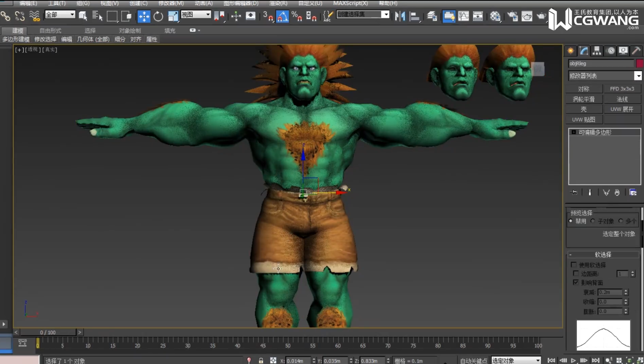
Task: Switch to the Create panel tab
Action: point(571,51)
